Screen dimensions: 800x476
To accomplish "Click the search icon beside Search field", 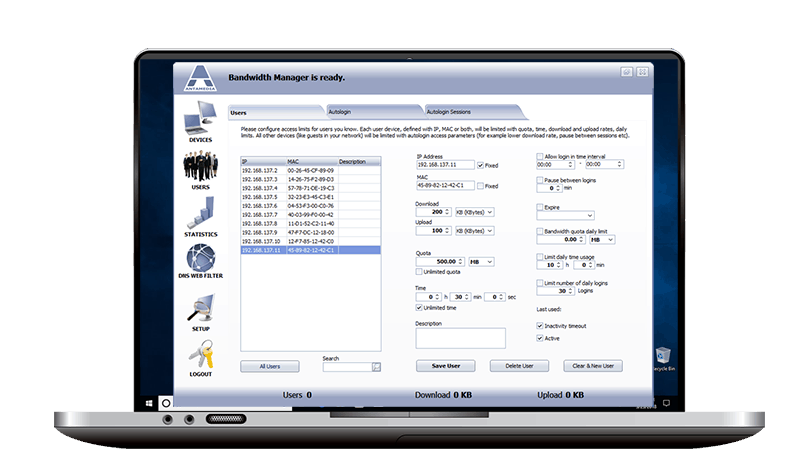I will (x=376, y=367).
